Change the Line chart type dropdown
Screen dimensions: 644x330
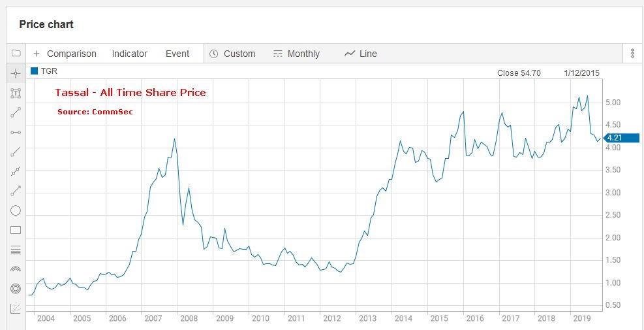[x=361, y=54]
